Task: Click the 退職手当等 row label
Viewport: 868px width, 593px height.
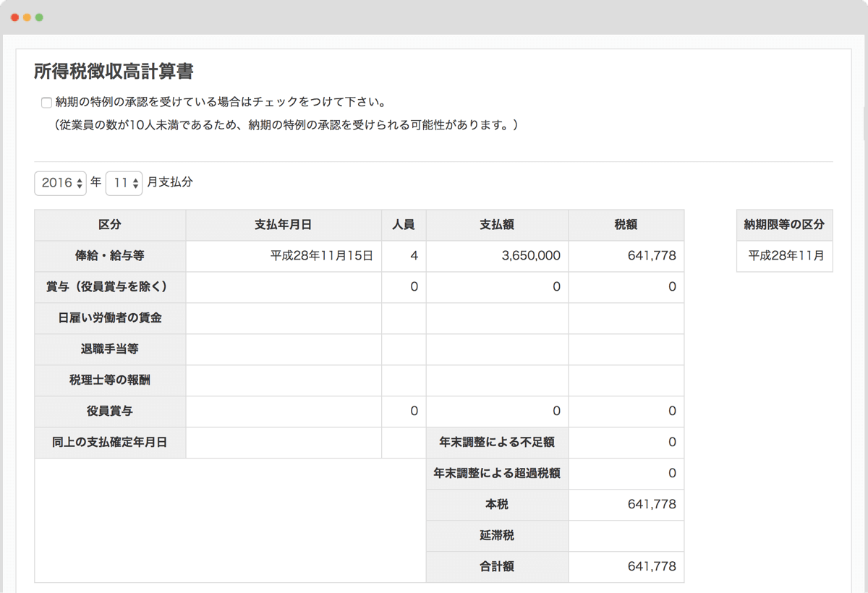Action: [110, 349]
